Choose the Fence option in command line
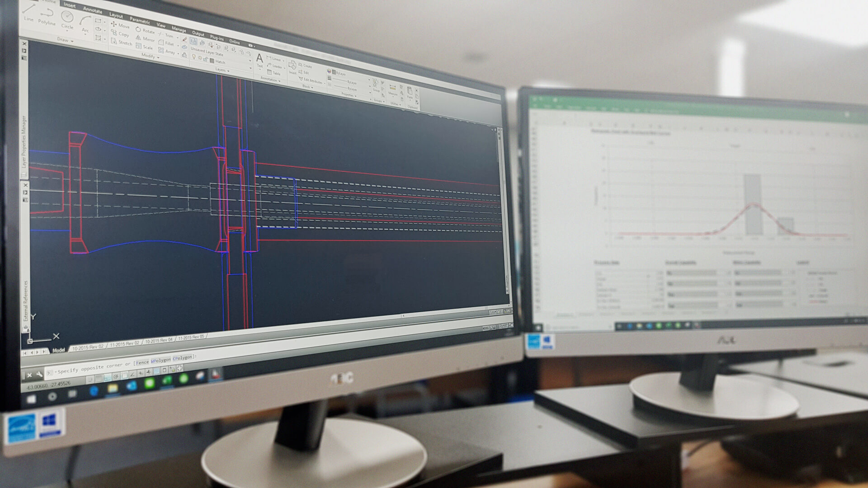Screen dimensions: 868x488 pos(142,363)
